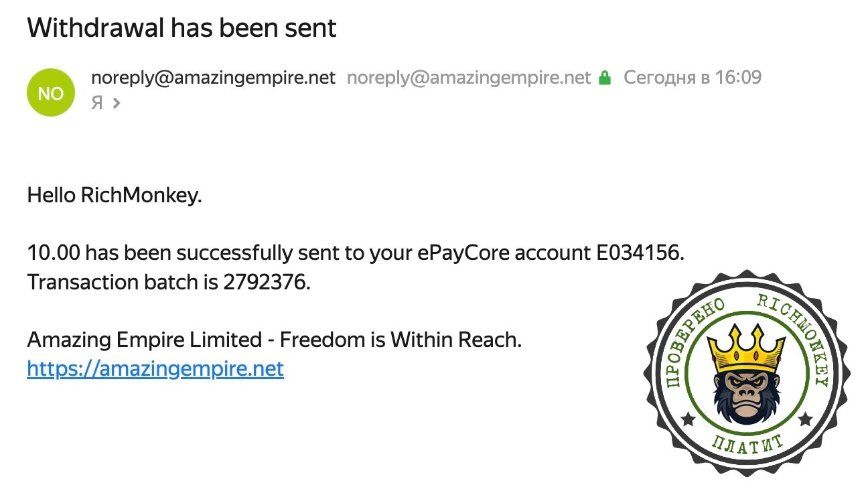This screenshot has width=868, height=489.
Task: Open the https://amazingempire.net link
Action: click(x=155, y=368)
